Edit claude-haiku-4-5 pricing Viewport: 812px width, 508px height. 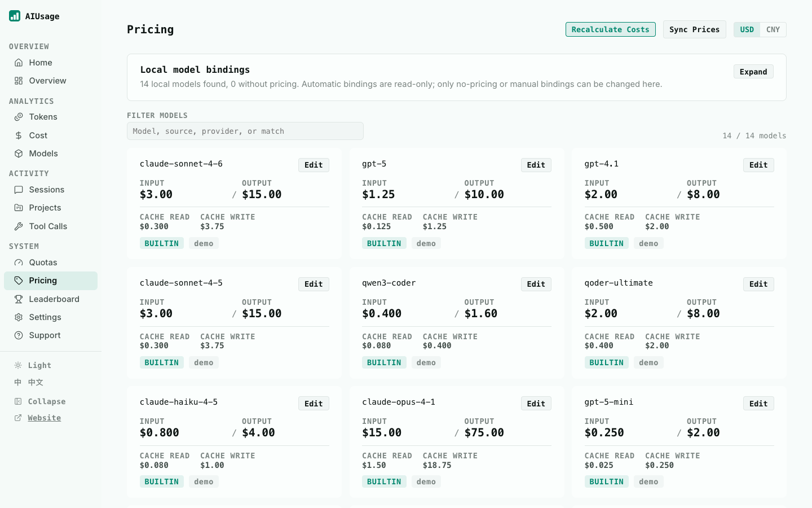314,404
